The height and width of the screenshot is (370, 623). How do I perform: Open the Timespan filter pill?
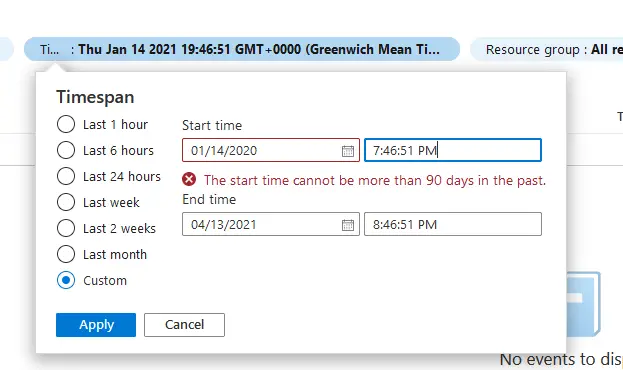242,49
